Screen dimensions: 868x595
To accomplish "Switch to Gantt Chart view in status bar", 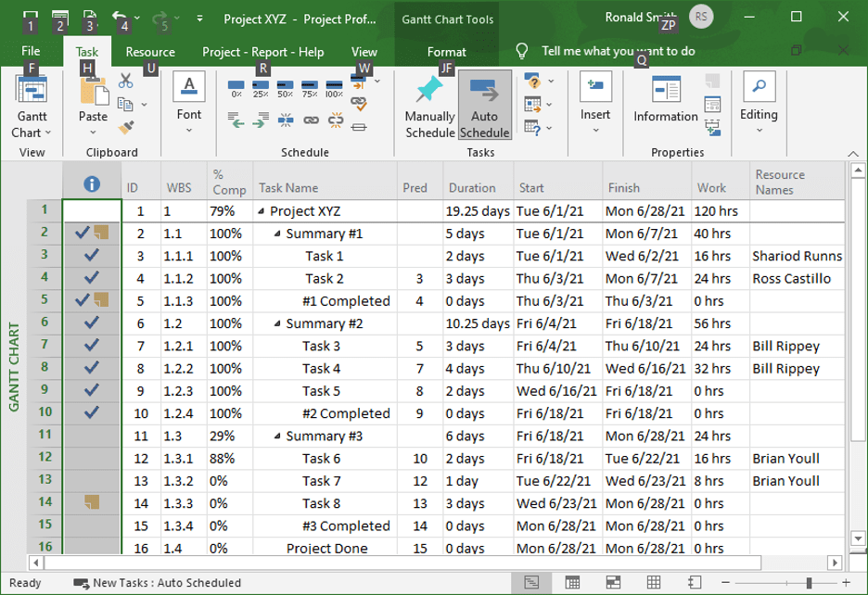I will tap(531, 582).
